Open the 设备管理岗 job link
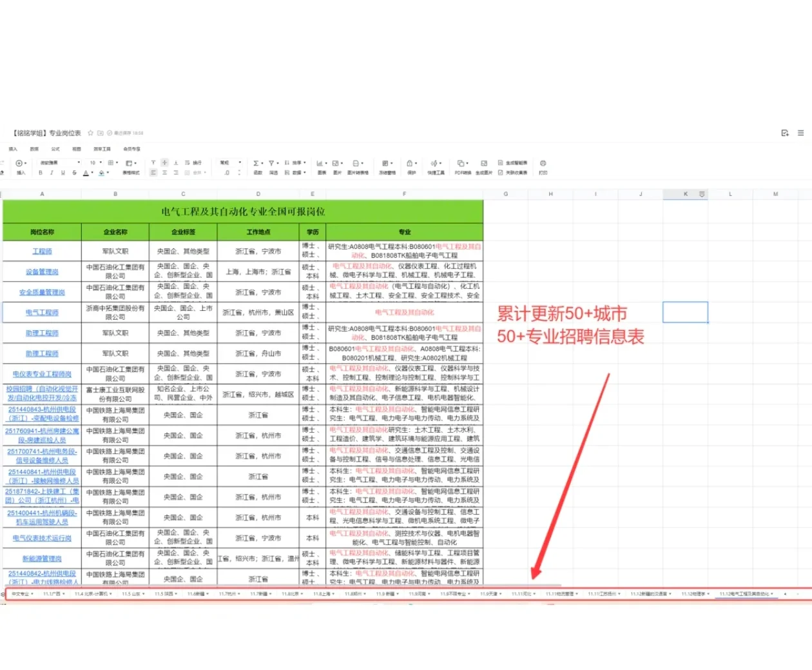 [42, 271]
